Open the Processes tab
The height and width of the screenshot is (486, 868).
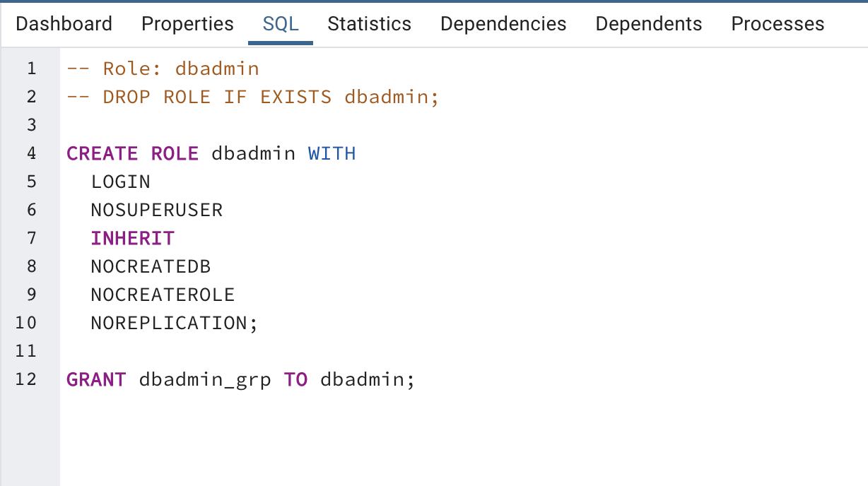[x=778, y=23]
